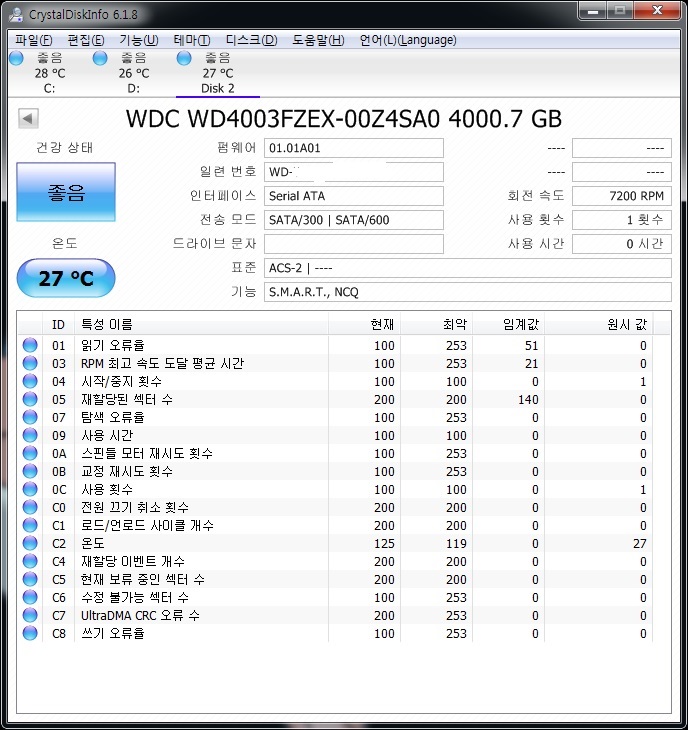Click the status orb for ID 07
688x730 pixels.
(x=30, y=417)
